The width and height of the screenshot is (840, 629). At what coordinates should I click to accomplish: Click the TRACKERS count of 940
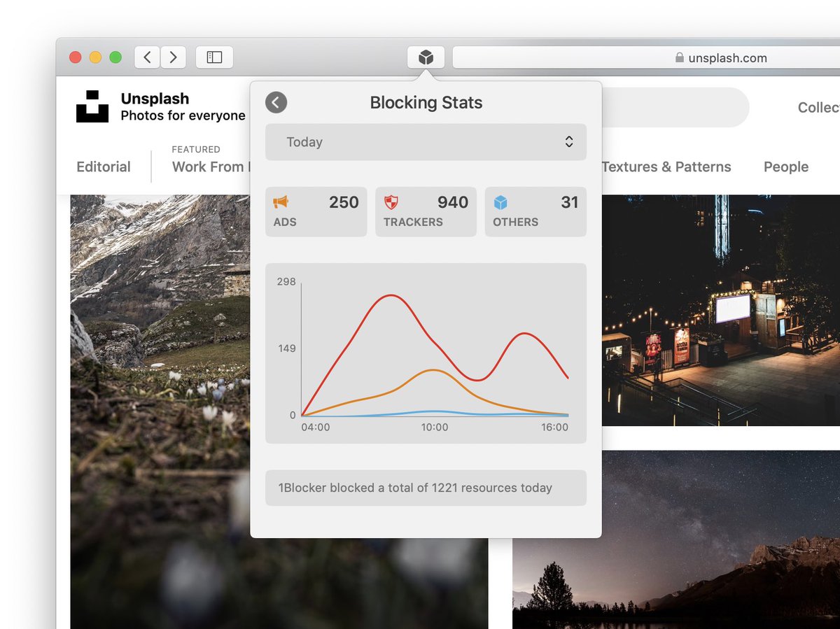(x=453, y=202)
